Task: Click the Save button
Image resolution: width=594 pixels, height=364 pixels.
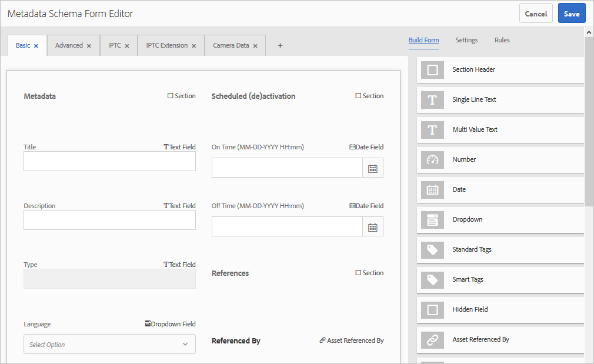Action: 571,14
